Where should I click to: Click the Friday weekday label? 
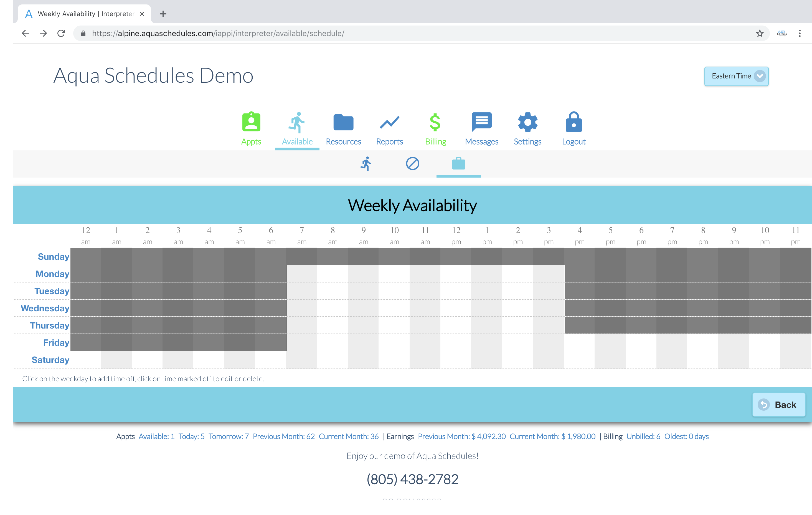(56, 342)
